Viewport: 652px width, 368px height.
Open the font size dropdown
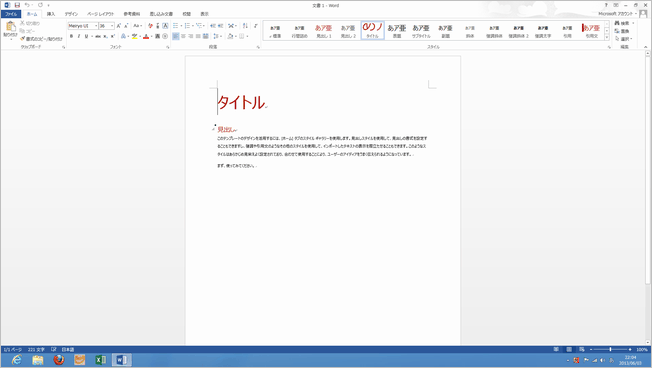coord(112,26)
